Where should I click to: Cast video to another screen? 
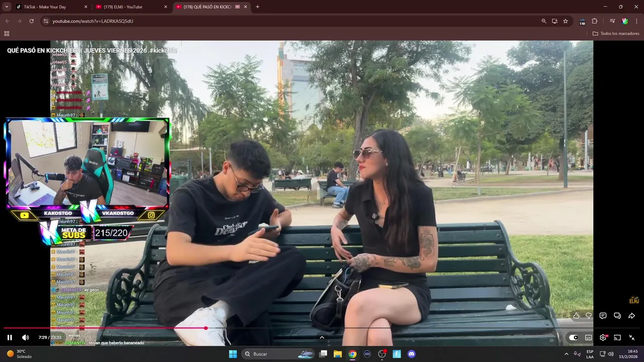pos(617,337)
